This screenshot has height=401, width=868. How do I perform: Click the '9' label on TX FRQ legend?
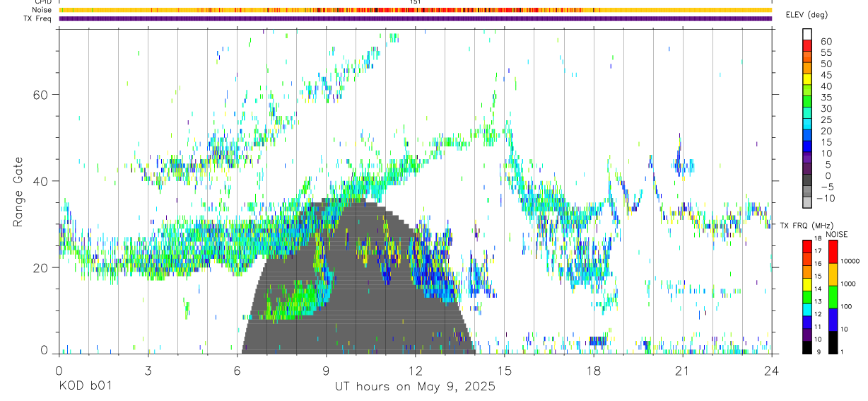click(819, 352)
